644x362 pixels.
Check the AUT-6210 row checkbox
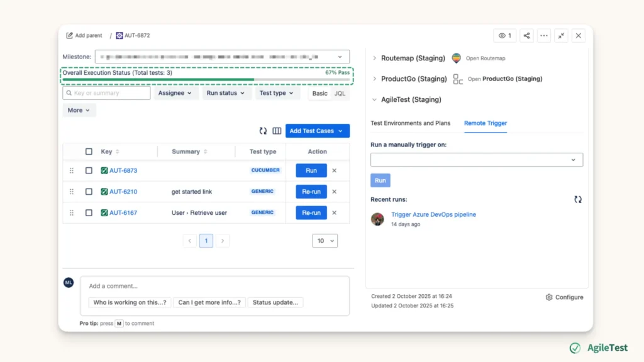pos(89,192)
